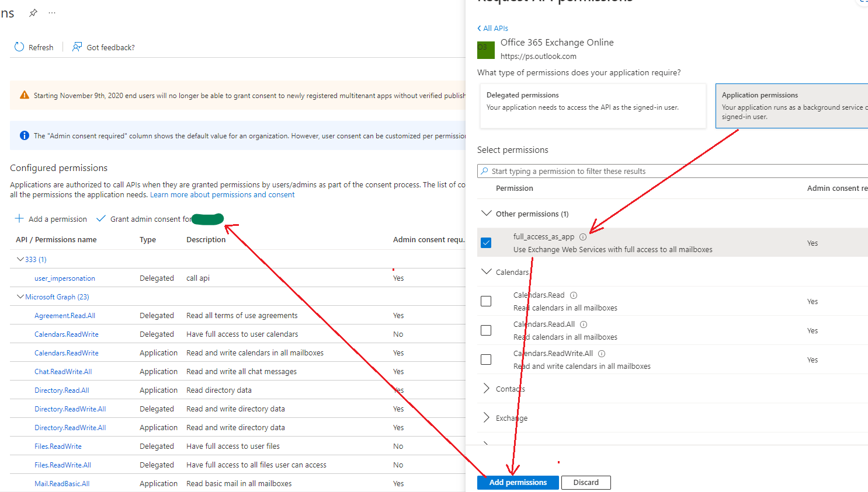868x492 pixels.
Task: Open the Application Calendars.ReadWrite permission
Action: pos(67,353)
